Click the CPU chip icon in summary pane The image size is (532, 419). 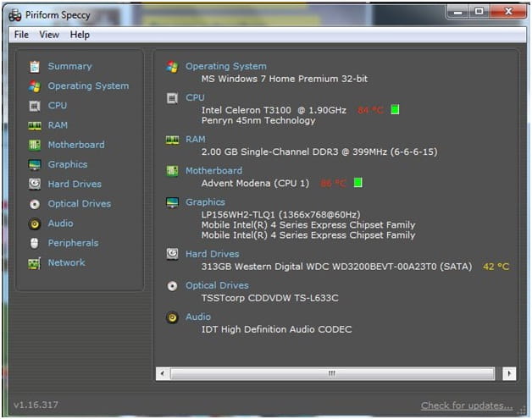[x=172, y=98]
